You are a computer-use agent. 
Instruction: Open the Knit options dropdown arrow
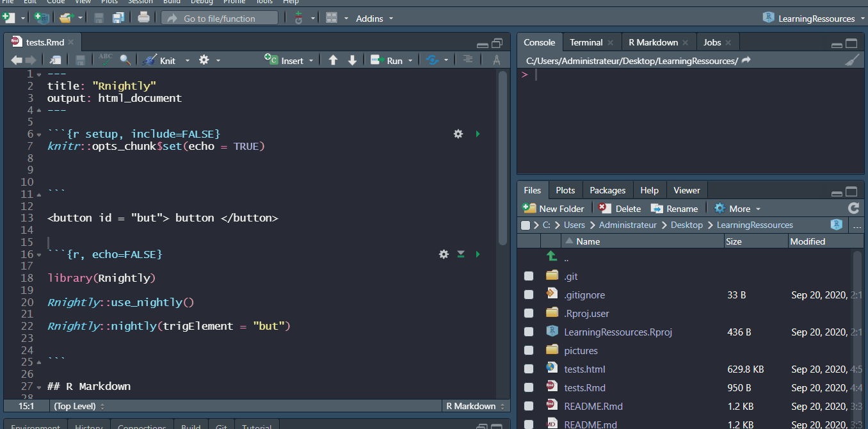coord(188,61)
